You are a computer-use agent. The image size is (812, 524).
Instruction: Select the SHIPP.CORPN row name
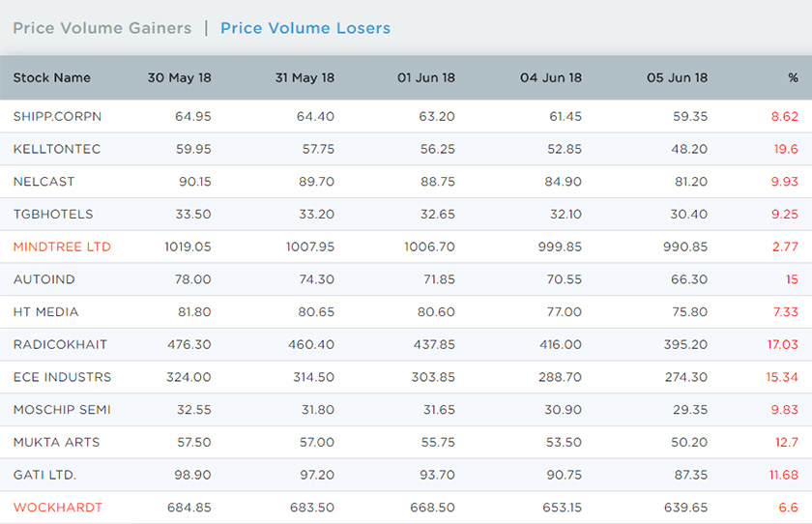(57, 117)
